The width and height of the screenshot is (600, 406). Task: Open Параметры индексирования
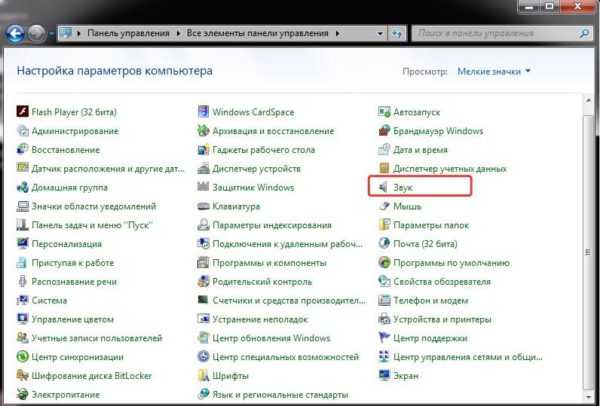coord(264,225)
